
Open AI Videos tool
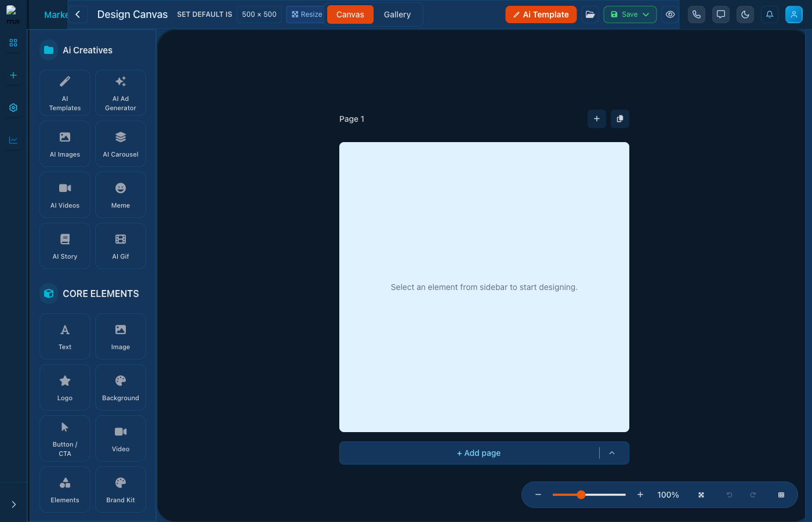(65, 195)
